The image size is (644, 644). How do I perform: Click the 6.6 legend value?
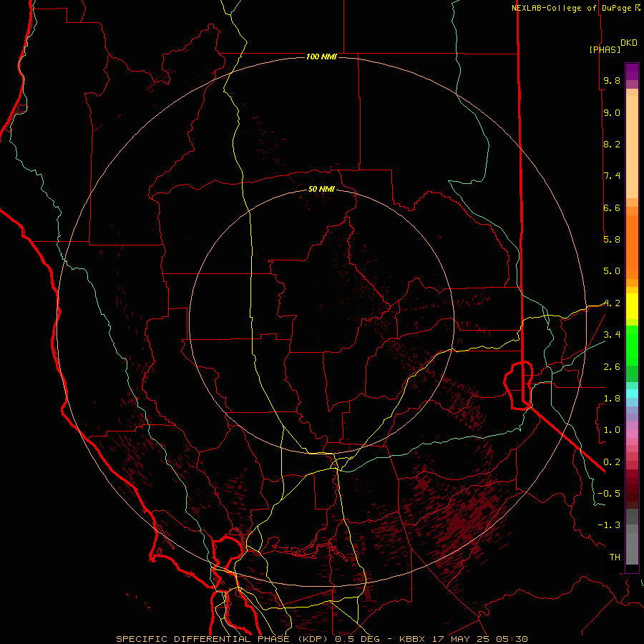pos(612,208)
